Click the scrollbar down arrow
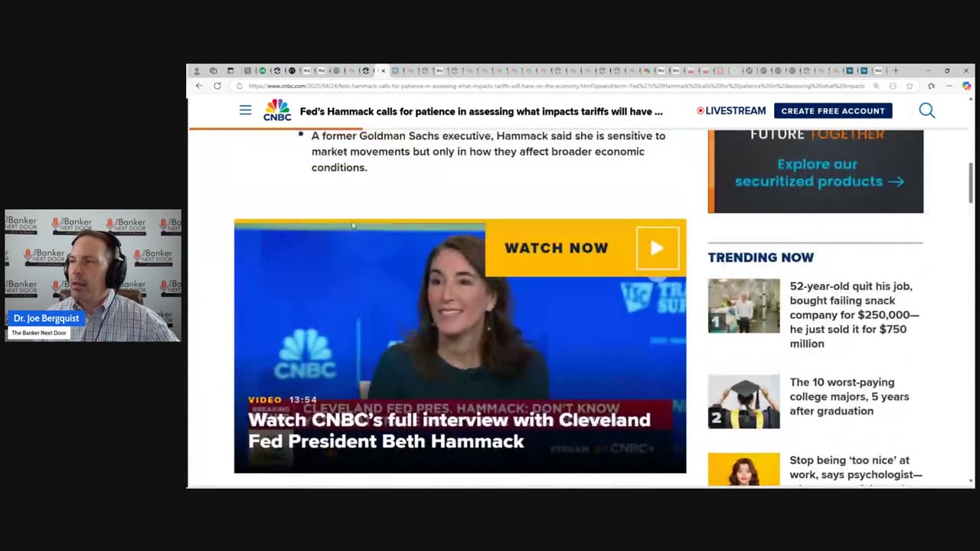This screenshot has width=980, height=551. (971, 481)
